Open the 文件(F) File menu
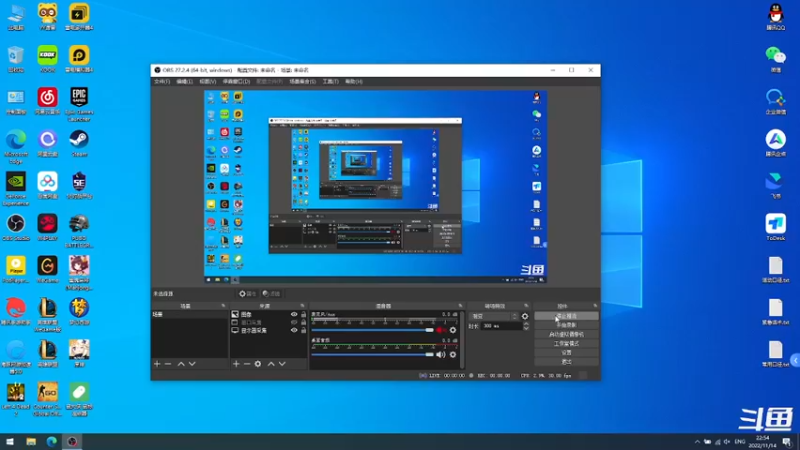Screen dimensions: 800x450 tap(162, 82)
